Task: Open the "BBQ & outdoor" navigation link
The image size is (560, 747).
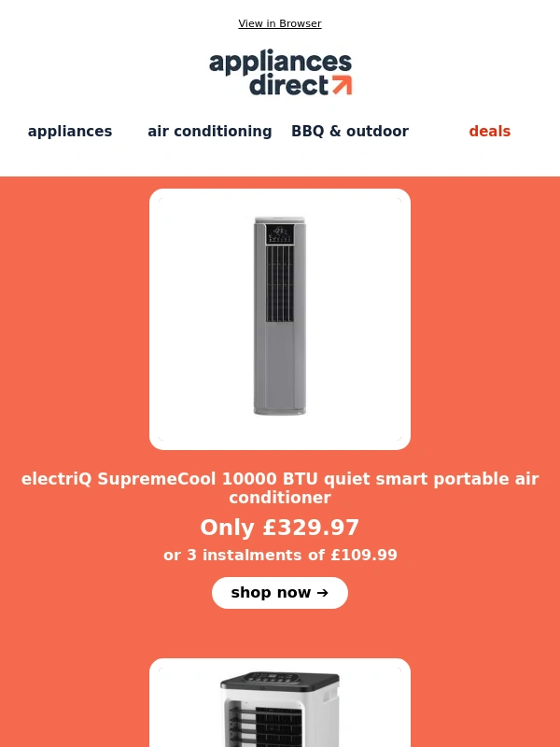Action: tap(350, 132)
